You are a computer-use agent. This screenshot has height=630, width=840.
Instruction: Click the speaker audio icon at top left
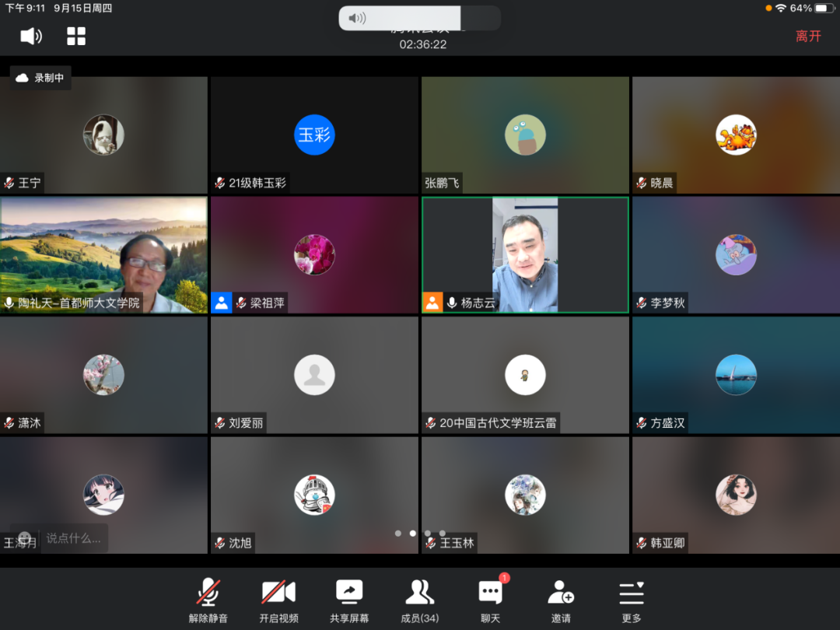pos(30,36)
